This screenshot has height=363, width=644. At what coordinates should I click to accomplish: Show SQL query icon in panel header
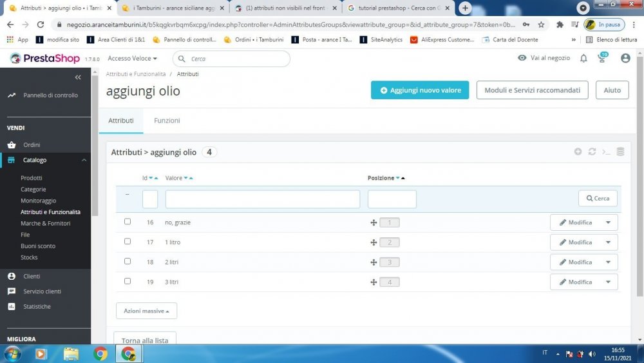tap(606, 152)
